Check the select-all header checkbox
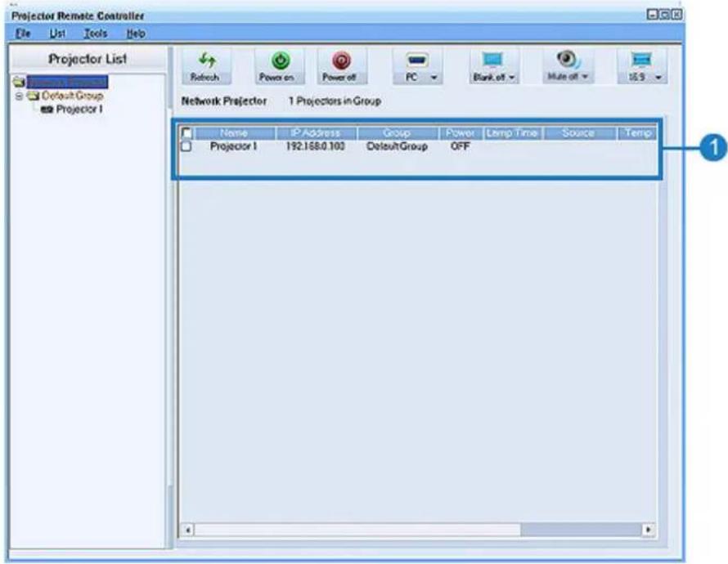The width and height of the screenshot is (728, 564). point(186,133)
